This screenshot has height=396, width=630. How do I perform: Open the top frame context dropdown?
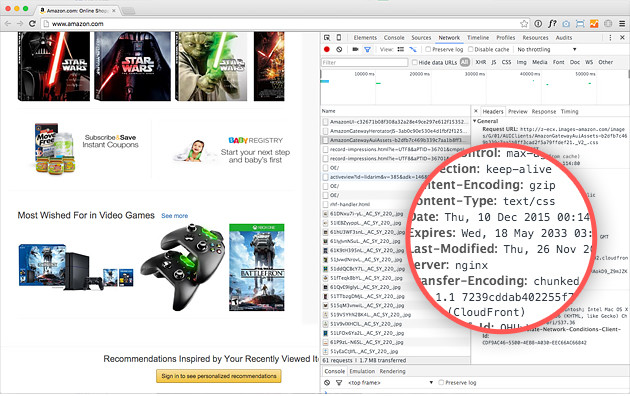coord(391,382)
